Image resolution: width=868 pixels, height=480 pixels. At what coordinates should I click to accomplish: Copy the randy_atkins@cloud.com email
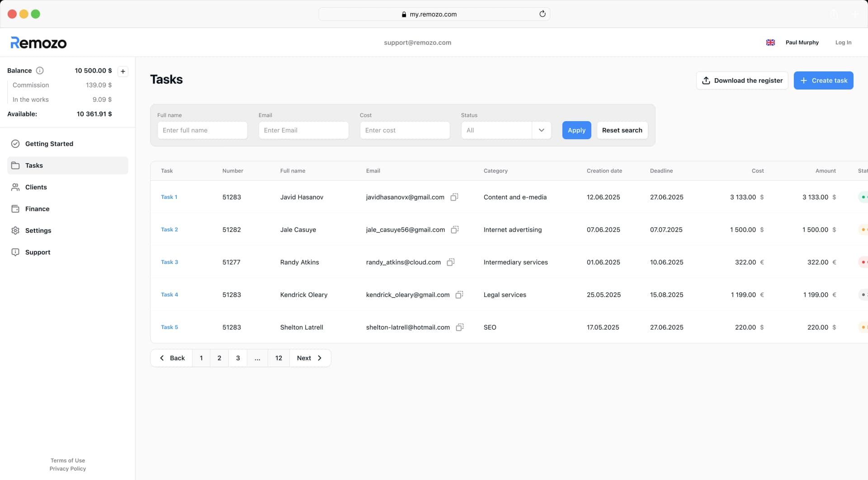pos(451,262)
